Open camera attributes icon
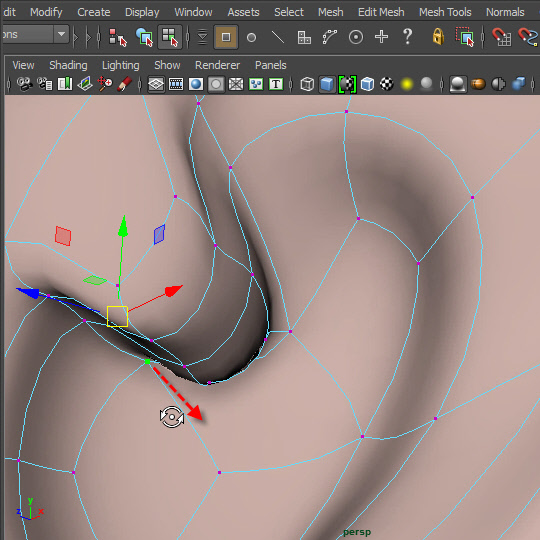The width and height of the screenshot is (540, 540). pos(45,84)
